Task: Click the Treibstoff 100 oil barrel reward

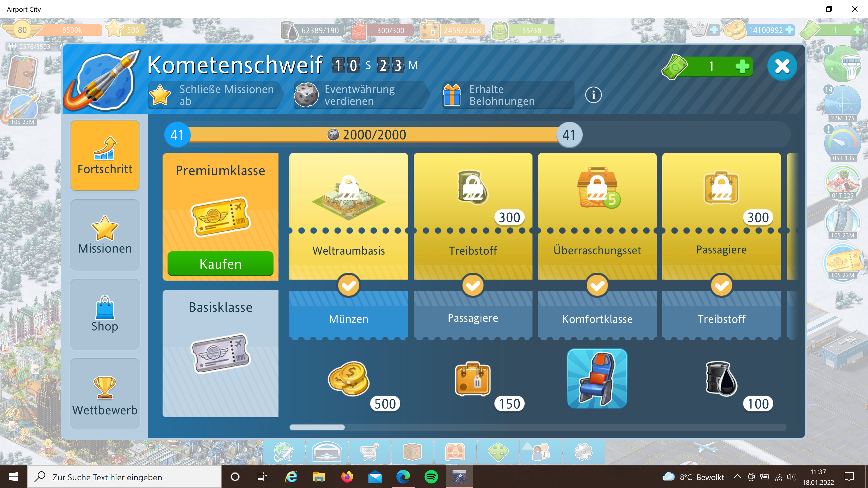Action: coord(722,379)
